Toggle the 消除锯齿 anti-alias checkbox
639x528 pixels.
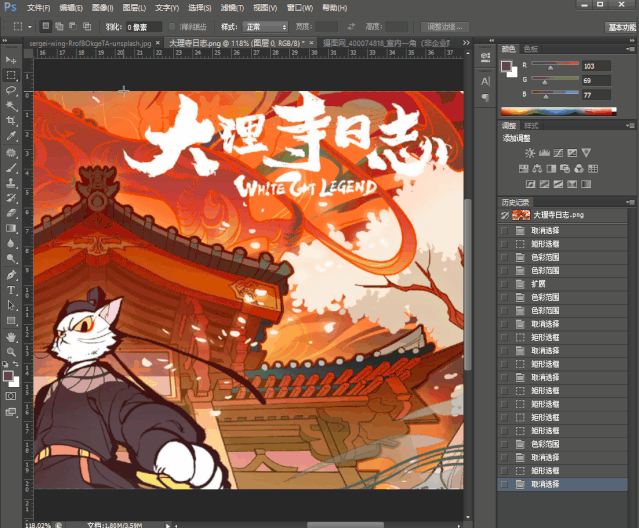coord(172,27)
